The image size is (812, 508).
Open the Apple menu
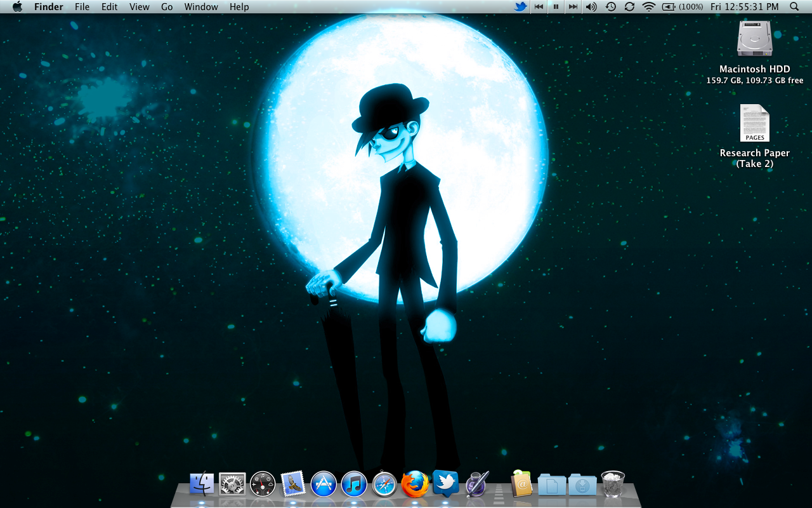[x=17, y=6]
